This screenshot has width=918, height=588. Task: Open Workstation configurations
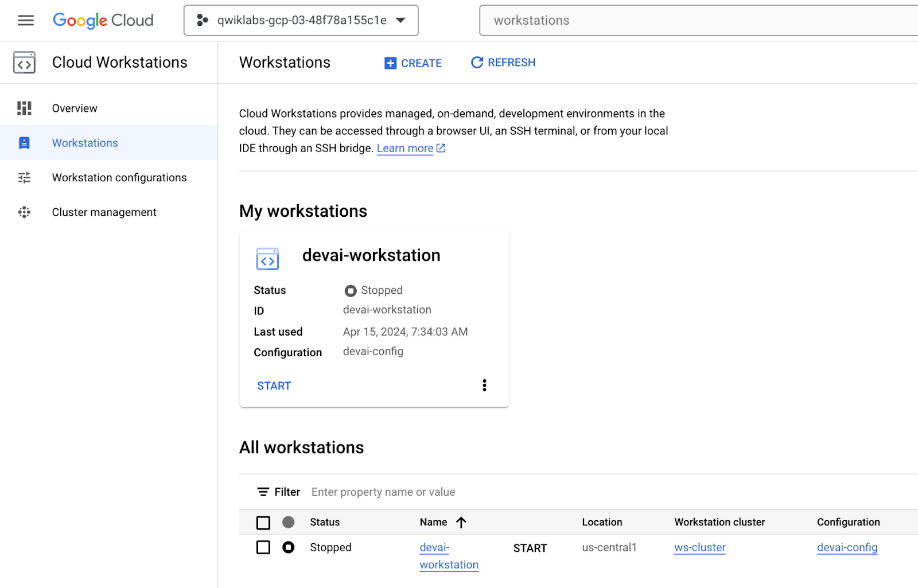[109, 178]
